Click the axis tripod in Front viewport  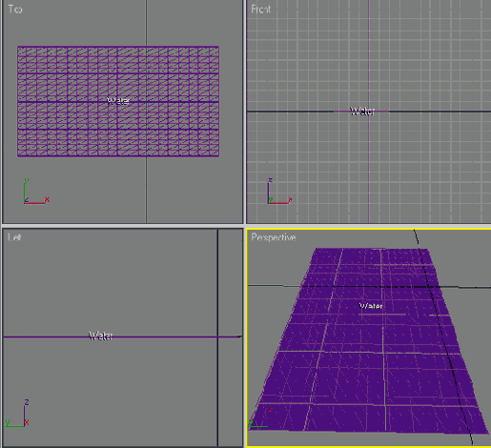(x=279, y=192)
